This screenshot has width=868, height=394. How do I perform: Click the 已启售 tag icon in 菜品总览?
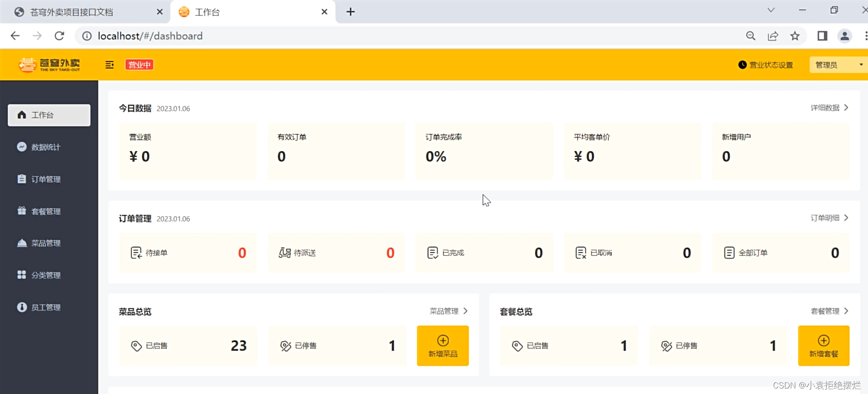pyautogui.click(x=136, y=346)
